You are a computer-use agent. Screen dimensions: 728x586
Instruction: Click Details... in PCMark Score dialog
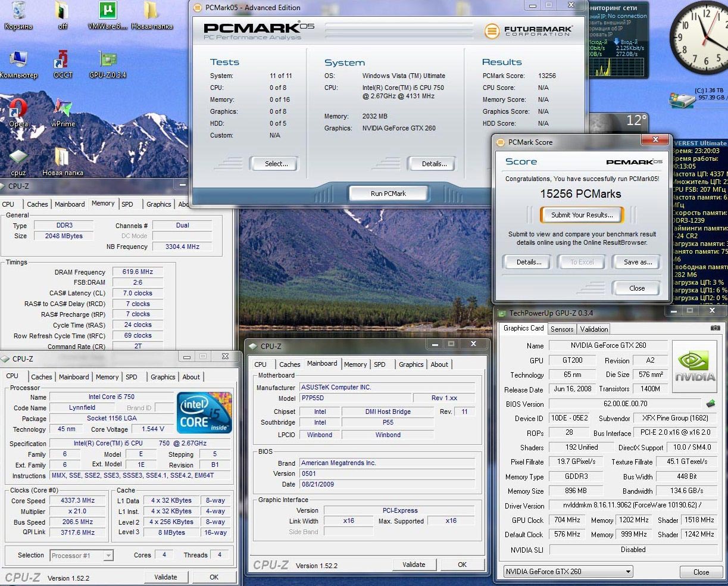529,262
